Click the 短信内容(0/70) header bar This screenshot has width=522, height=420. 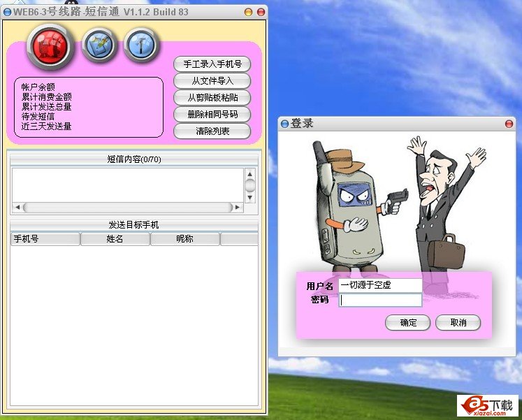[134, 159]
